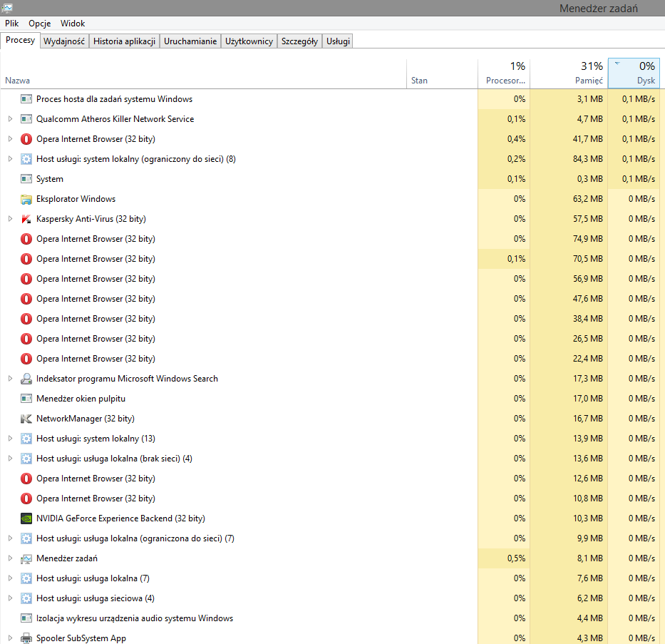Expand Host usługi: system lokalny (13)
Screen dimensions: 665x644
pyautogui.click(x=10, y=438)
